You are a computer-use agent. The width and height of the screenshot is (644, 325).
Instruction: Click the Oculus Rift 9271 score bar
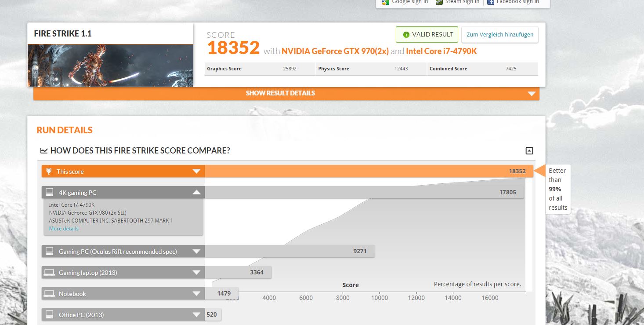tap(289, 252)
